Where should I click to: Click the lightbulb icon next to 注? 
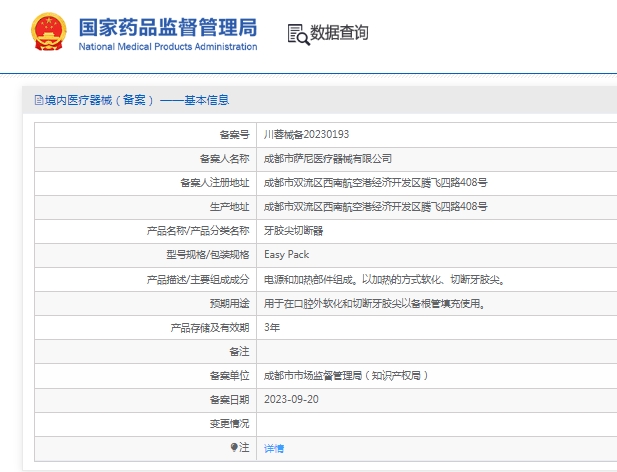point(234,447)
